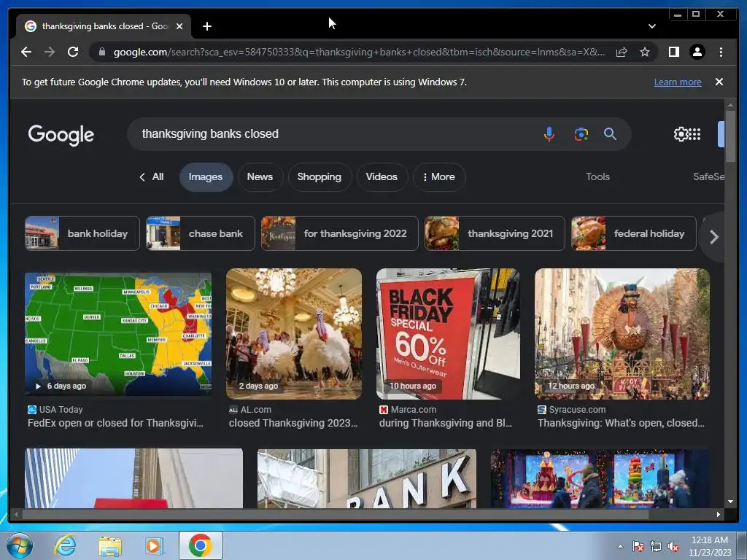Viewport: 747px width, 560px height.
Task: Open the FedEx open or closed article link
Action: (x=115, y=423)
